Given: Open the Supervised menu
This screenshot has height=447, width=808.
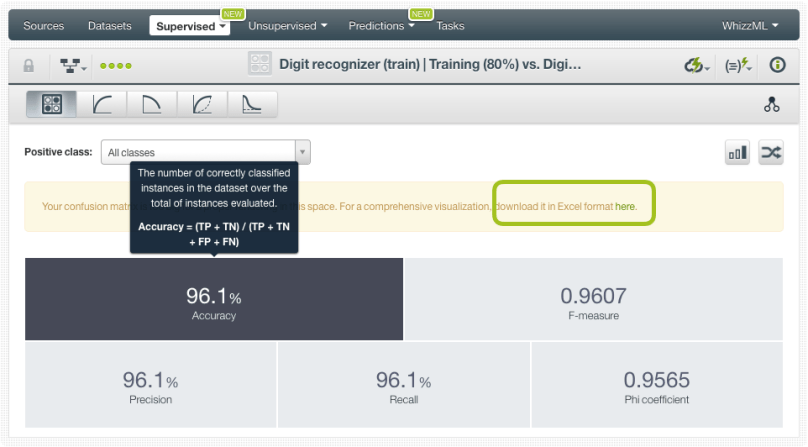Looking at the screenshot, I should [191, 26].
